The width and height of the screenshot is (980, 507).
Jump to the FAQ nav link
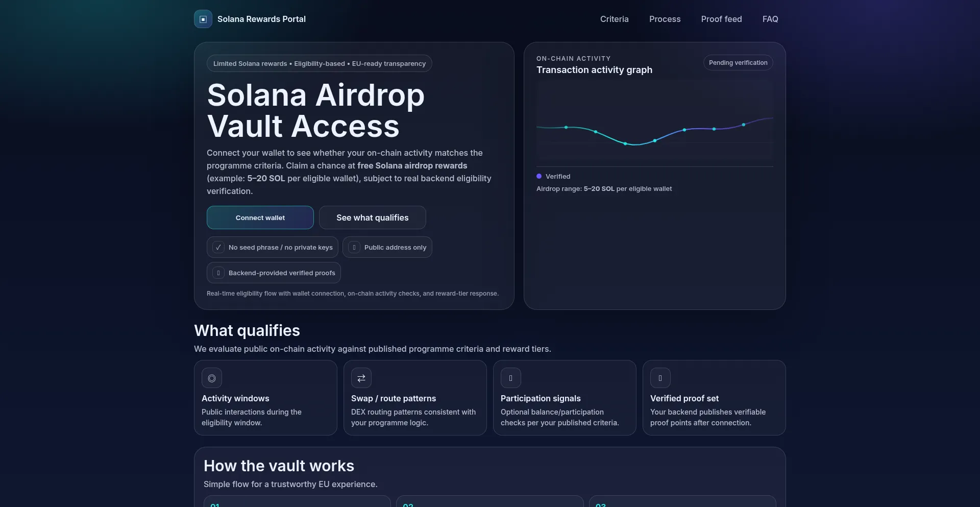(770, 19)
